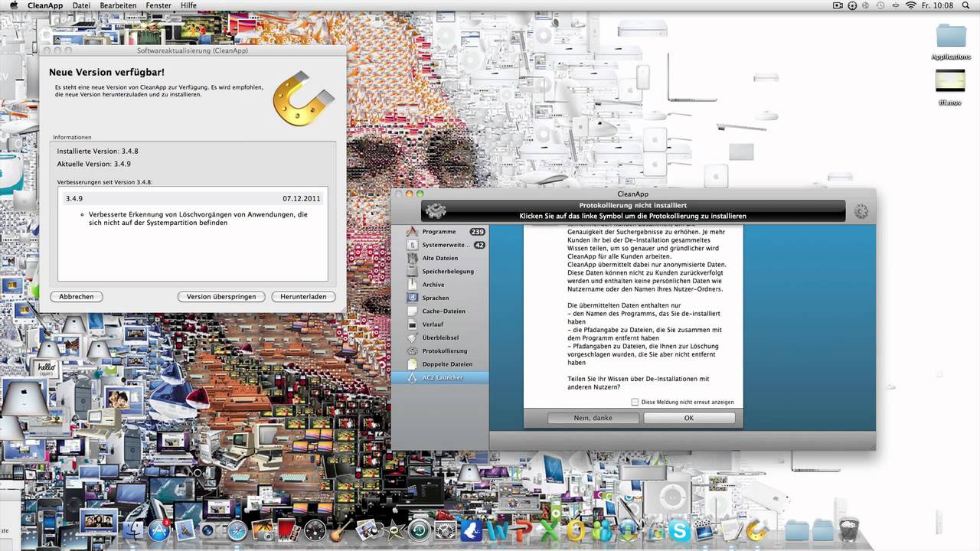
Task: Select Sprachen in the sidebar
Action: [x=440, y=298]
